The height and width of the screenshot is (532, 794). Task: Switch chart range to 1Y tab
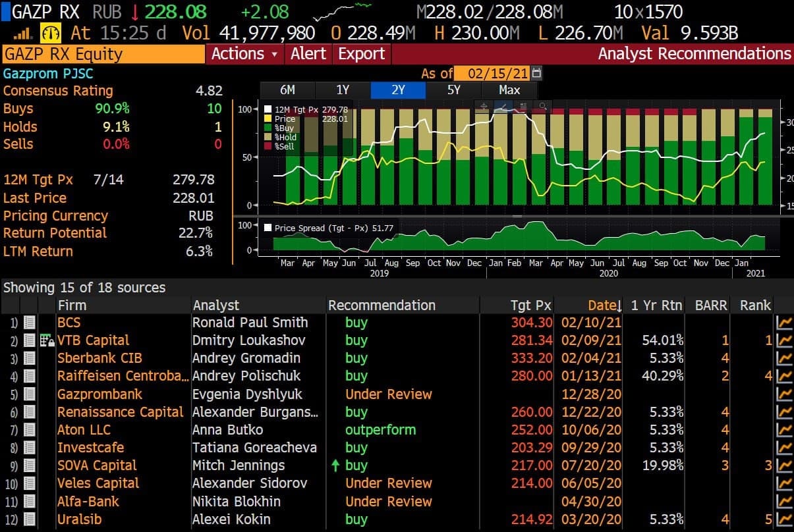(x=343, y=90)
